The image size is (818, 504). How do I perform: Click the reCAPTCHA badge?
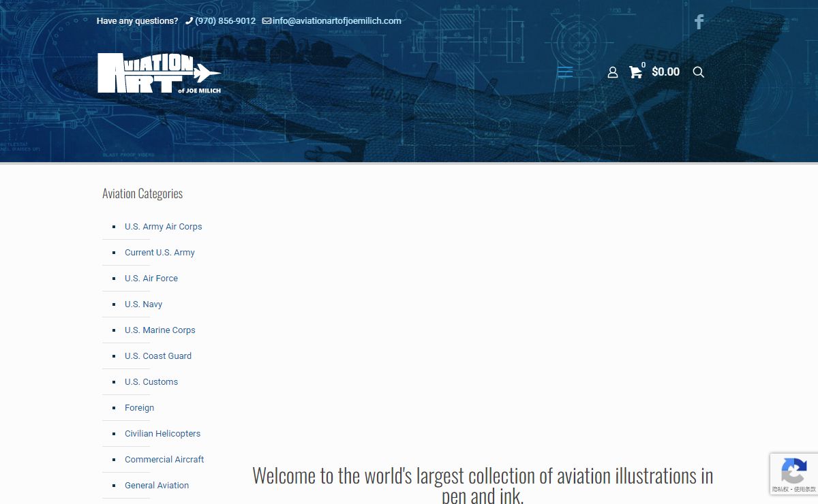click(x=794, y=473)
